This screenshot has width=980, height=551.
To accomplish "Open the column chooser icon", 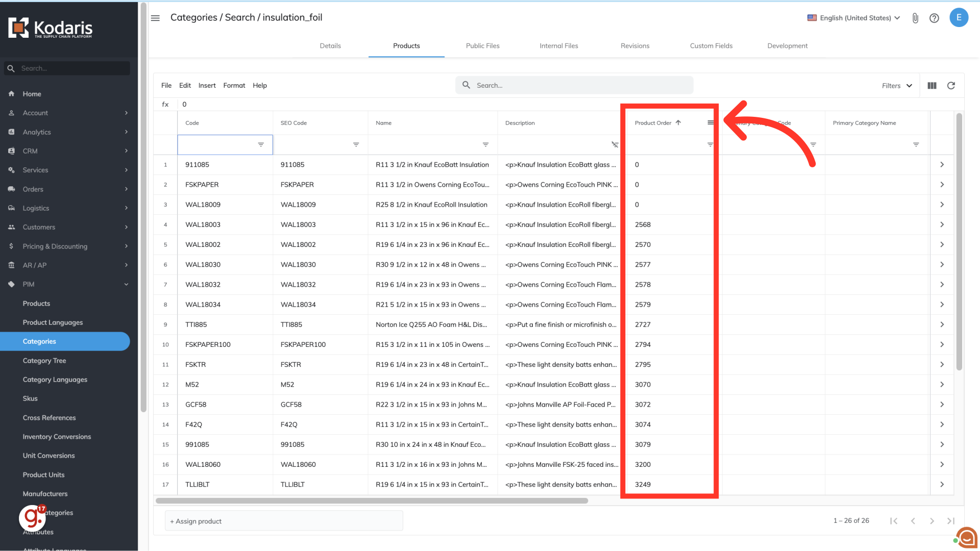I will 932,86.
